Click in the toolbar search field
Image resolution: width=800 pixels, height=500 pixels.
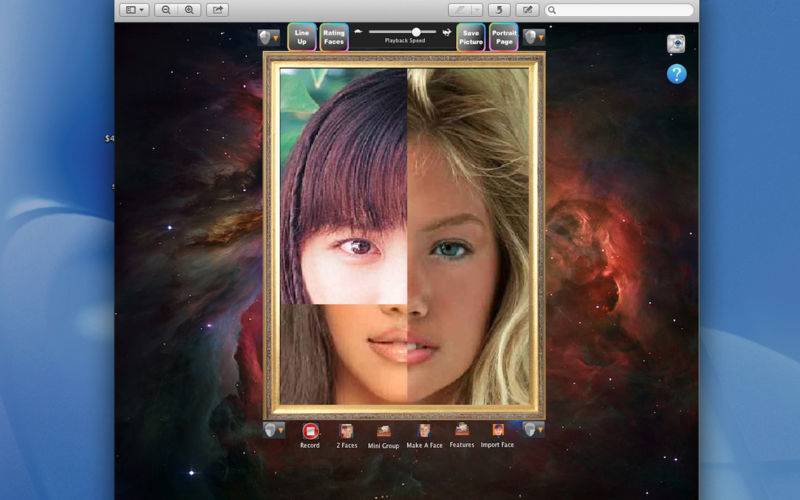[x=619, y=10]
